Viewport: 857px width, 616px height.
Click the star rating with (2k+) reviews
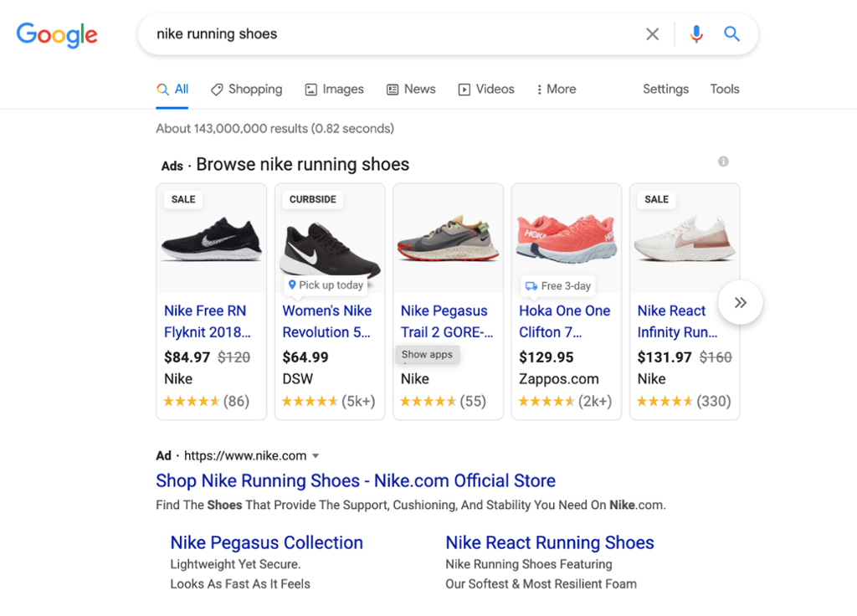565,401
